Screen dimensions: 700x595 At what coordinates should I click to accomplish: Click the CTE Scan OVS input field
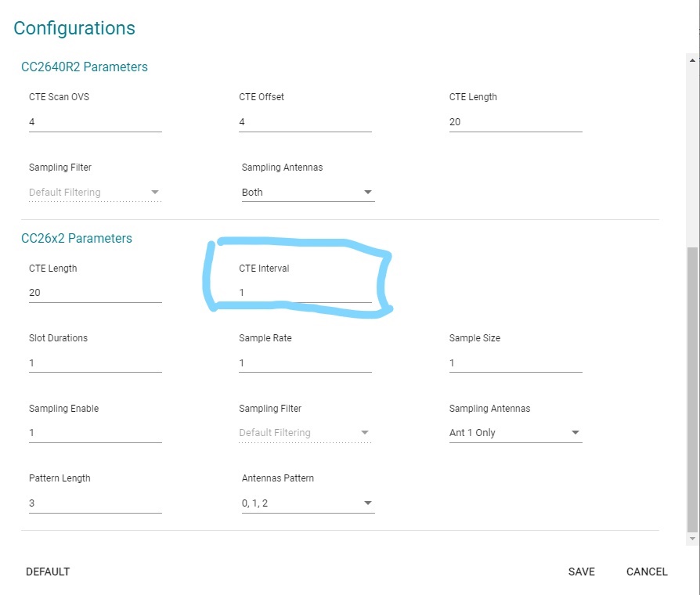[x=95, y=122]
